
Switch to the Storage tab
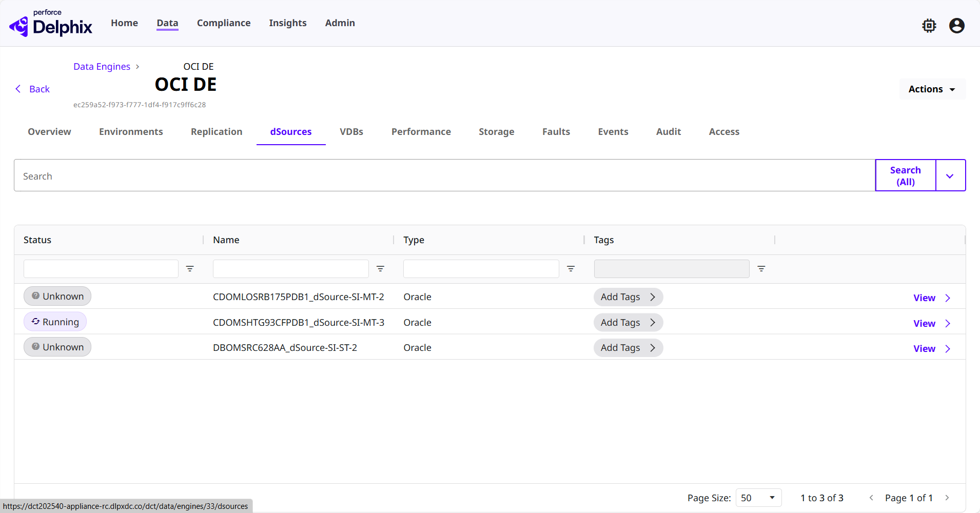[x=497, y=132]
